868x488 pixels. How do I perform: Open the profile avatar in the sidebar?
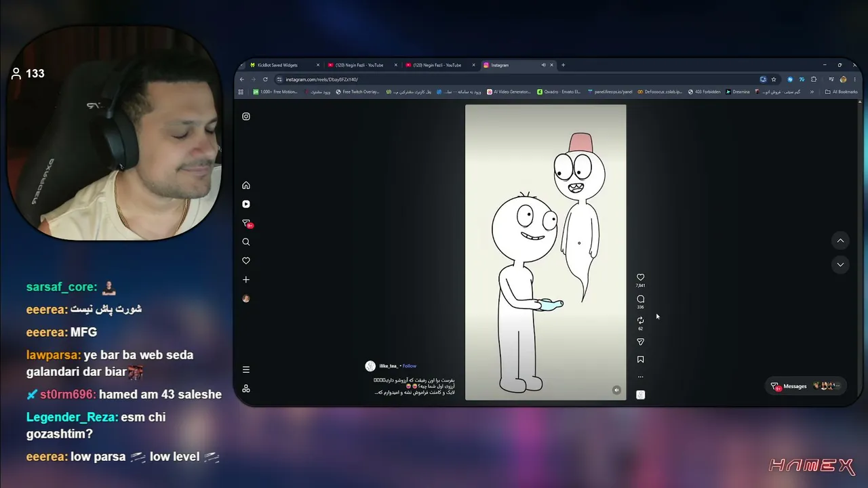click(246, 299)
